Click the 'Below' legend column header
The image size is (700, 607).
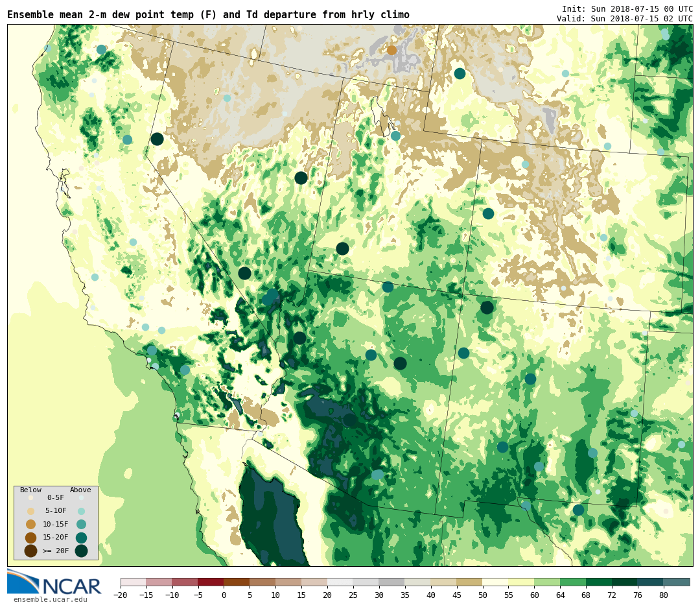pos(30,490)
